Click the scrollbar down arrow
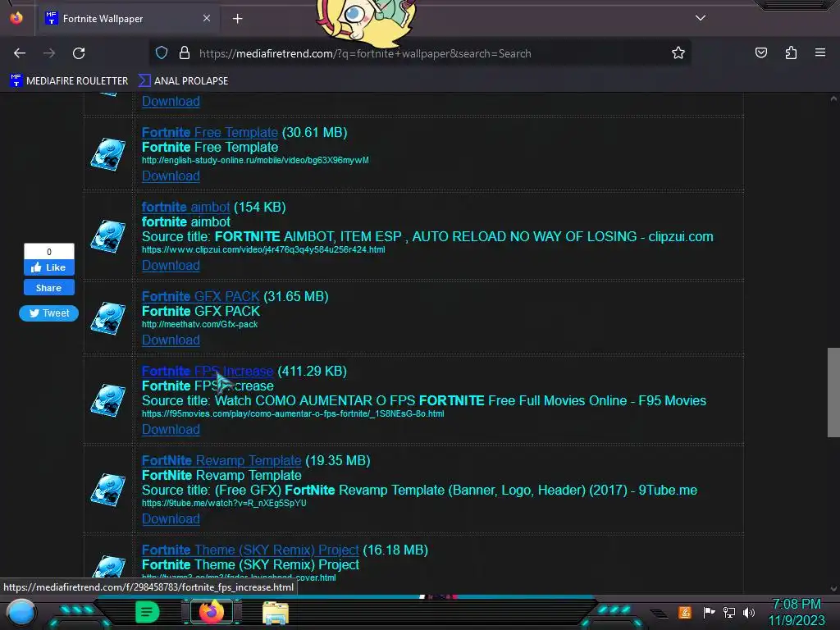This screenshot has height=630, width=840. pyautogui.click(x=833, y=588)
